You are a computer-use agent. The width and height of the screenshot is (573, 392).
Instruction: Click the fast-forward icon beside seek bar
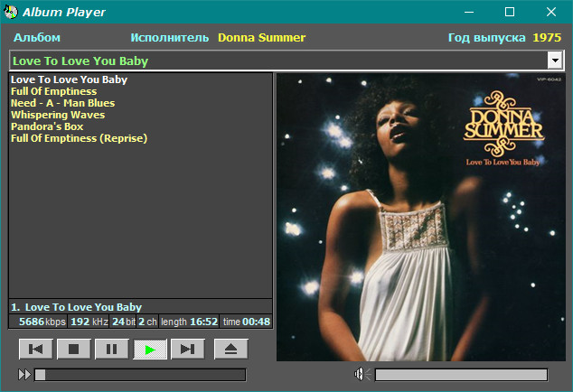click(24, 375)
